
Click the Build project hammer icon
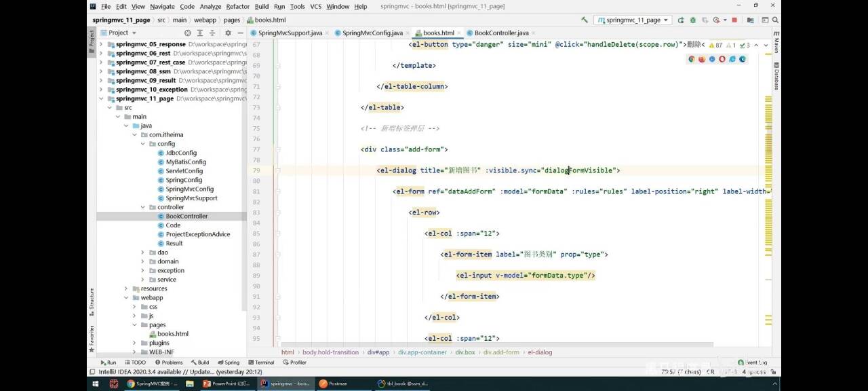(585, 20)
